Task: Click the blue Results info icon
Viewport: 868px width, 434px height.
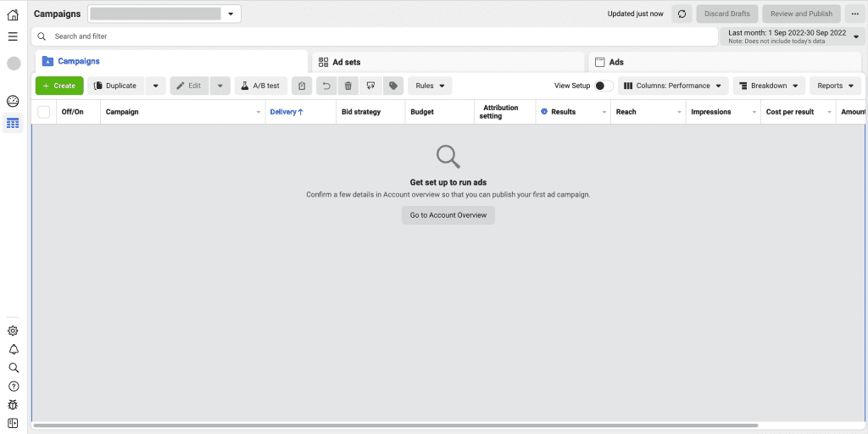Action: pos(544,112)
